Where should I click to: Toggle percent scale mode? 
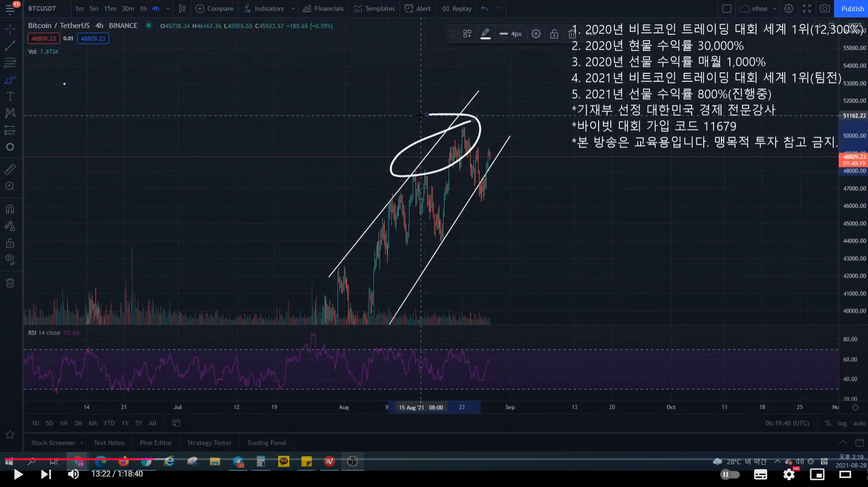click(x=828, y=423)
